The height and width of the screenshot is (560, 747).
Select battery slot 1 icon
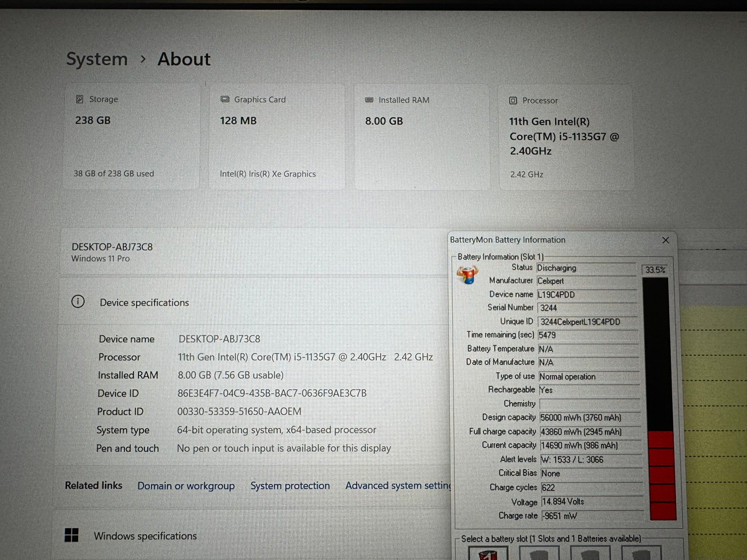tap(488, 553)
